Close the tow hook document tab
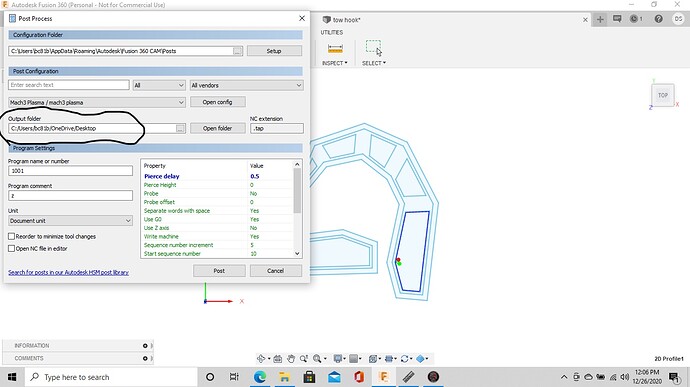 (585, 20)
